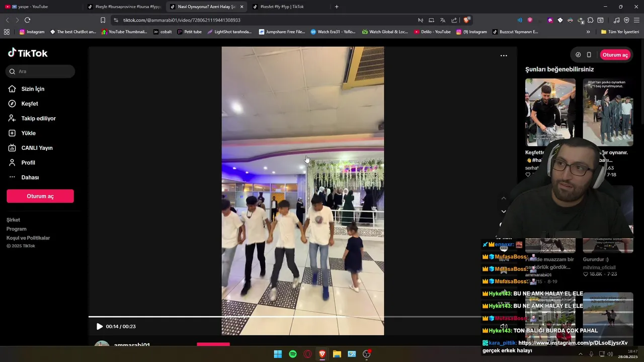This screenshot has height=362, width=644.
Task: Open the Brave VPN shield icon
Action: [626, 20]
